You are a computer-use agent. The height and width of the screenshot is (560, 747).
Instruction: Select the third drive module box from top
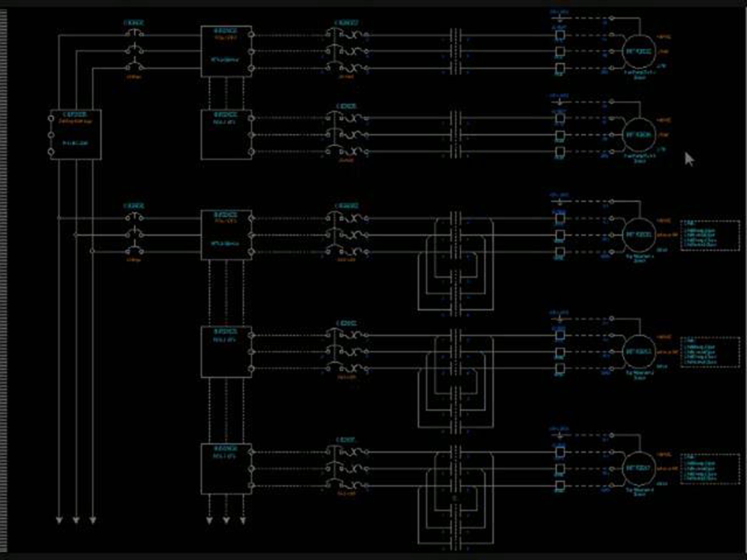coord(227,235)
